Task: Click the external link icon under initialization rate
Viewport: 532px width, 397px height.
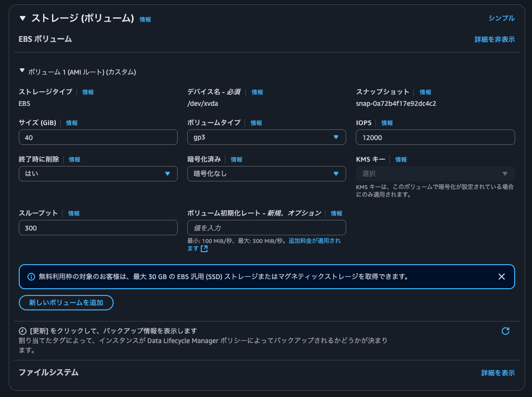Action: pyautogui.click(x=204, y=249)
